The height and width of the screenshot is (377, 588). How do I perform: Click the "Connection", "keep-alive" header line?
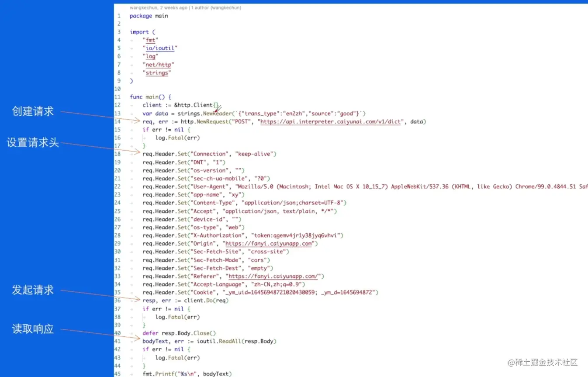point(210,154)
